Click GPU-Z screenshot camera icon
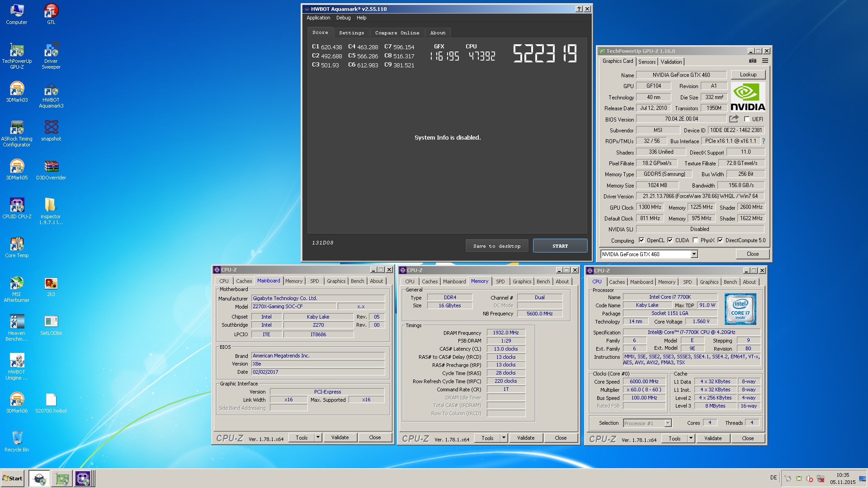Screen dimensions: 868x488 [752, 61]
